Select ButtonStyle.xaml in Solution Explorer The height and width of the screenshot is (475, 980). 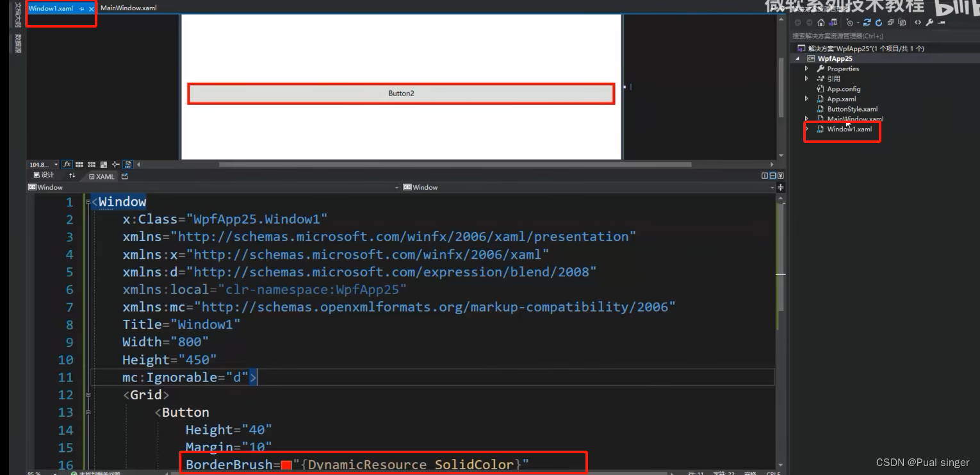tap(852, 109)
